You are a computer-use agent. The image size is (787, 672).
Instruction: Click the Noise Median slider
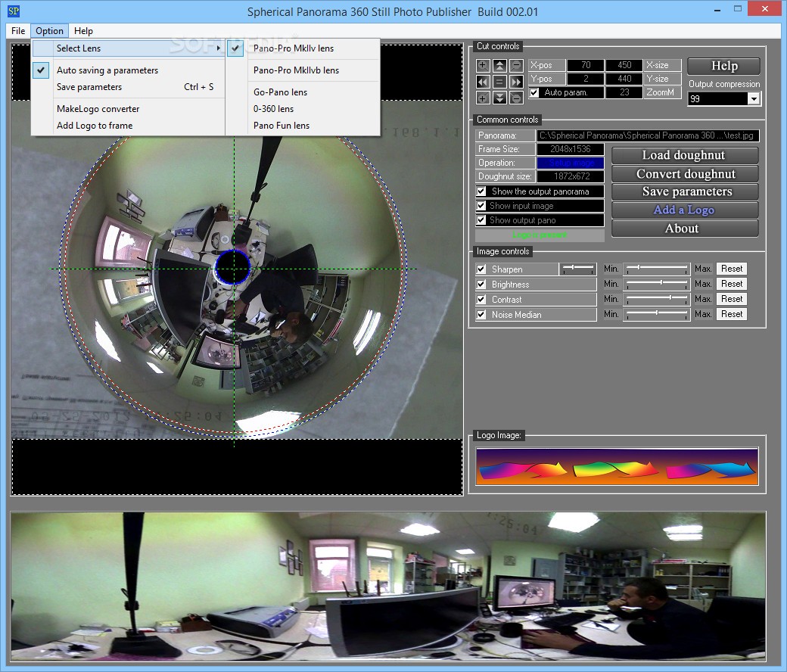657,314
